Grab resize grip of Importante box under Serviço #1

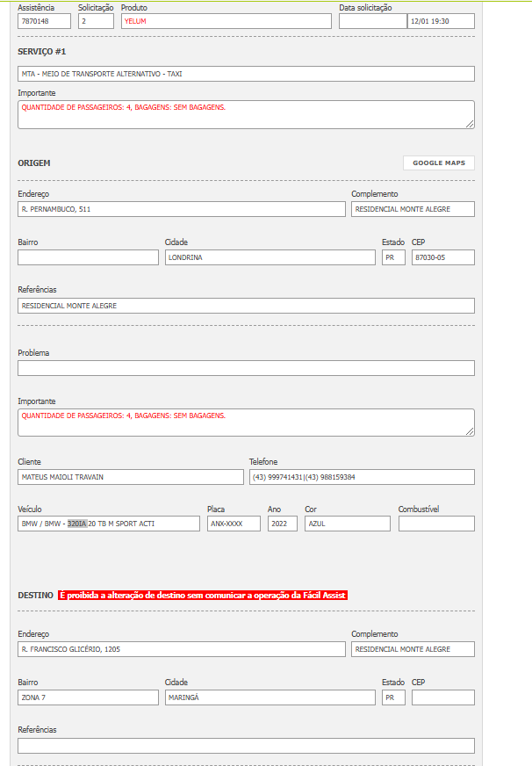point(470,124)
